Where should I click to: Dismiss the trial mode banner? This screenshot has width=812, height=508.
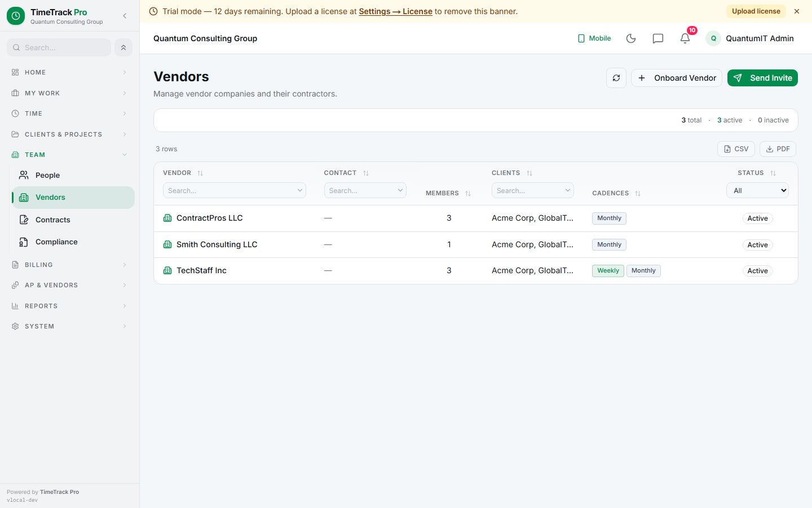797,11
